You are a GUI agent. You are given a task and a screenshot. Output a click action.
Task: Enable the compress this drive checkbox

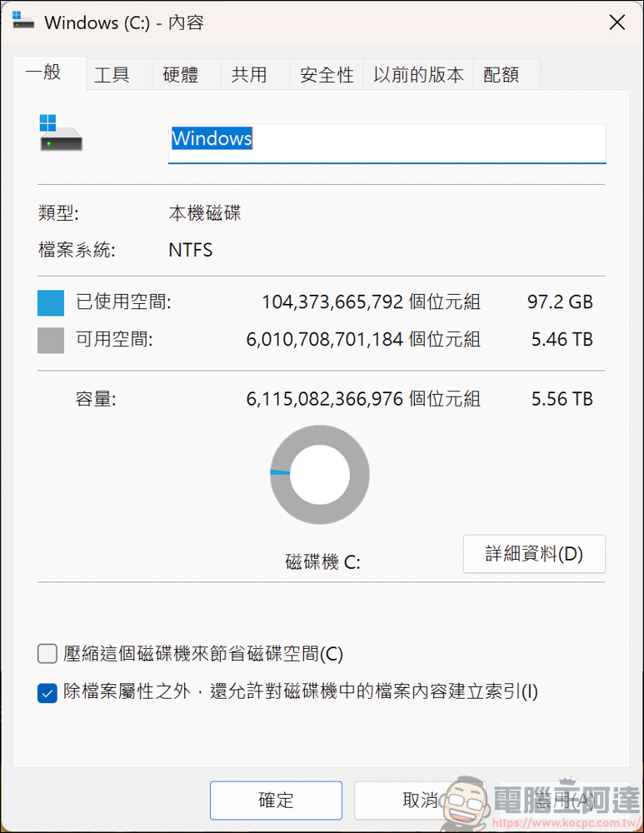pyautogui.click(x=47, y=654)
